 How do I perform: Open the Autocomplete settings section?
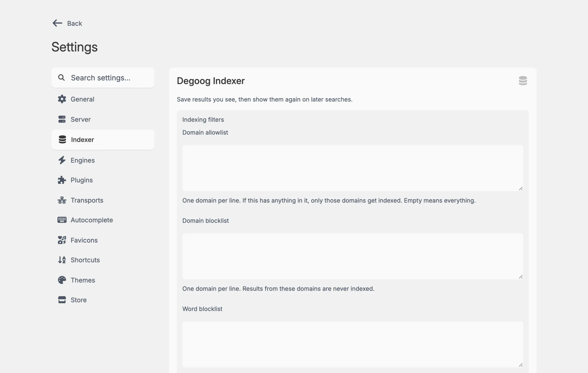point(103,220)
